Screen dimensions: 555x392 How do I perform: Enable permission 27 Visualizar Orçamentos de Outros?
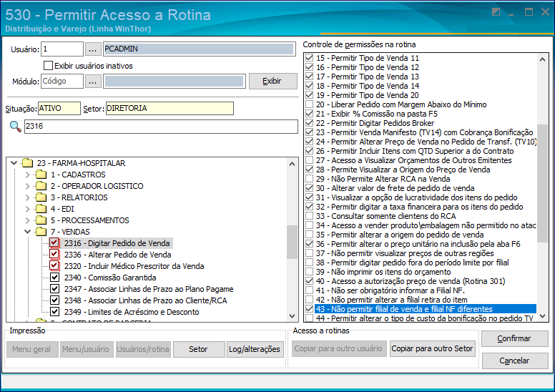click(310, 160)
